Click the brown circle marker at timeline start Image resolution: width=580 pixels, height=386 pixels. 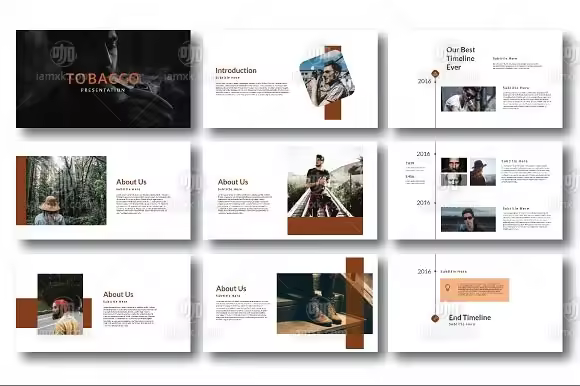point(435,74)
